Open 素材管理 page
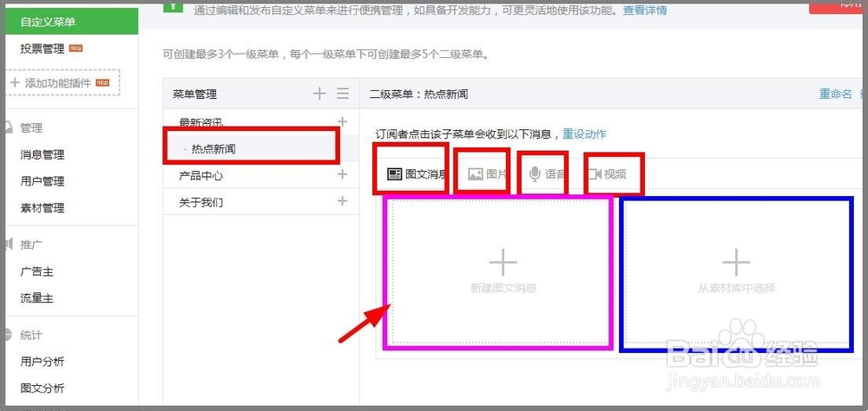The height and width of the screenshot is (411, 868). tap(43, 207)
